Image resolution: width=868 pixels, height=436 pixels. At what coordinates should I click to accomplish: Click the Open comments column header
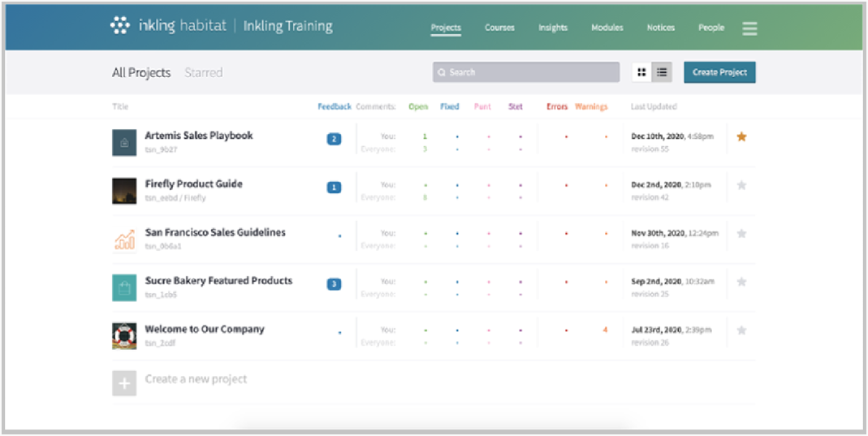(x=418, y=107)
